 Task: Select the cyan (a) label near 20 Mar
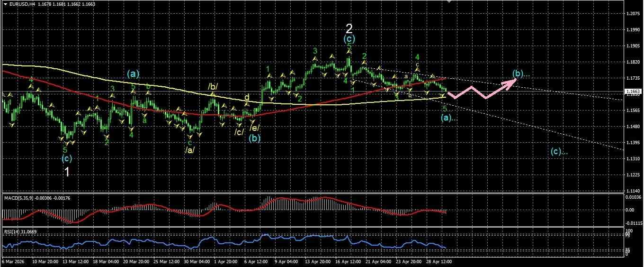click(133, 74)
